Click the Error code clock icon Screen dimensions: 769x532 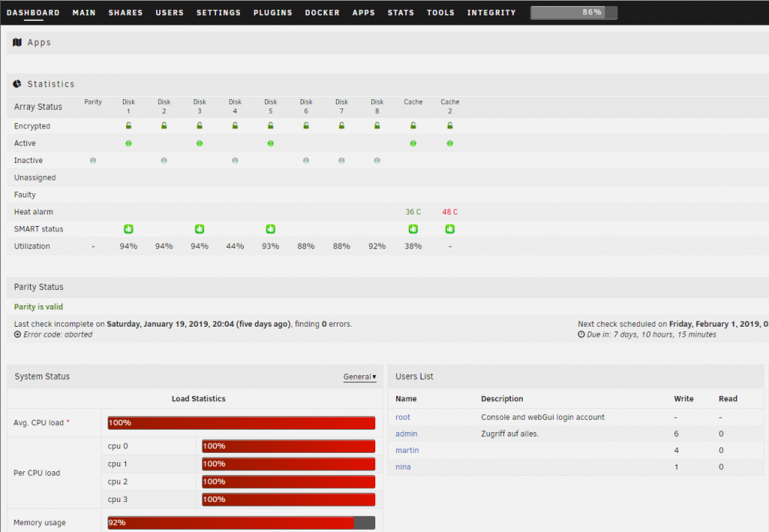[18, 334]
